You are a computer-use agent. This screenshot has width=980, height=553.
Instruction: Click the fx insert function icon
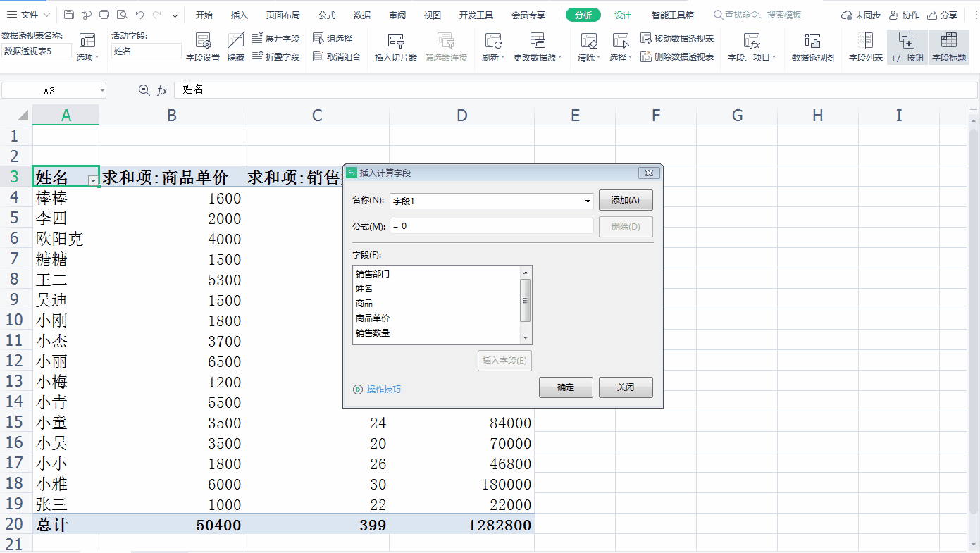162,90
